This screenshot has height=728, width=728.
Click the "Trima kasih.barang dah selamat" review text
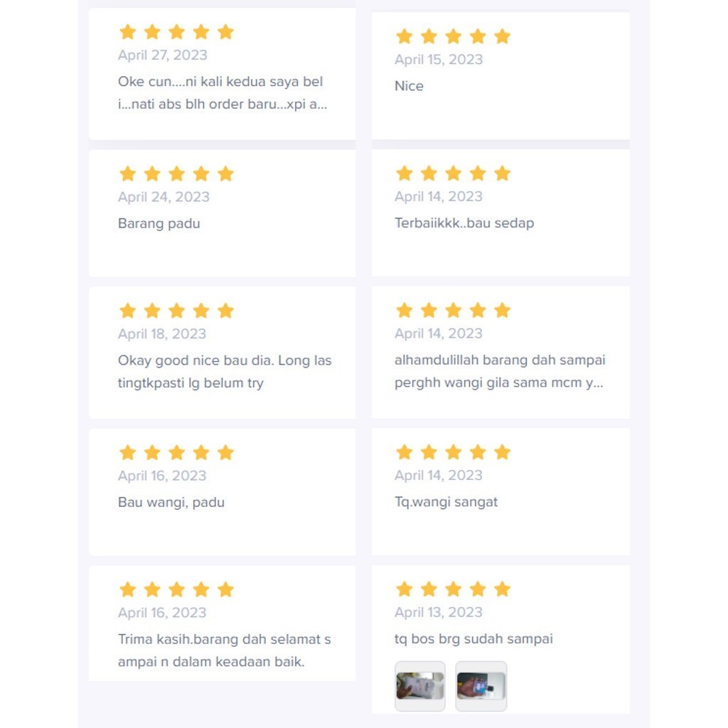224,651
